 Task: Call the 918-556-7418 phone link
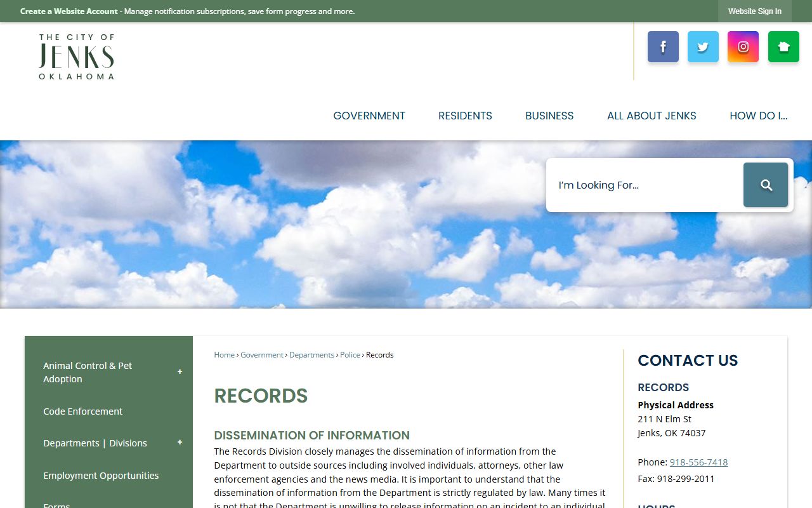(x=698, y=462)
